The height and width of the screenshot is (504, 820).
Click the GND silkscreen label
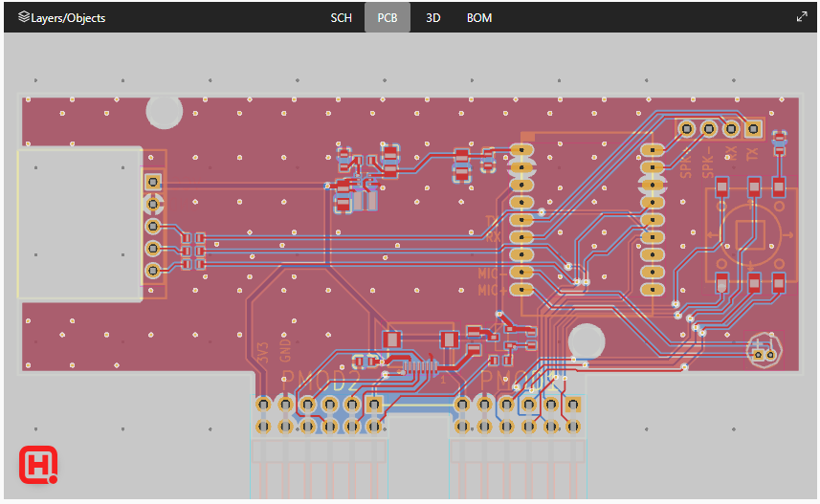pyautogui.click(x=285, y=350)
